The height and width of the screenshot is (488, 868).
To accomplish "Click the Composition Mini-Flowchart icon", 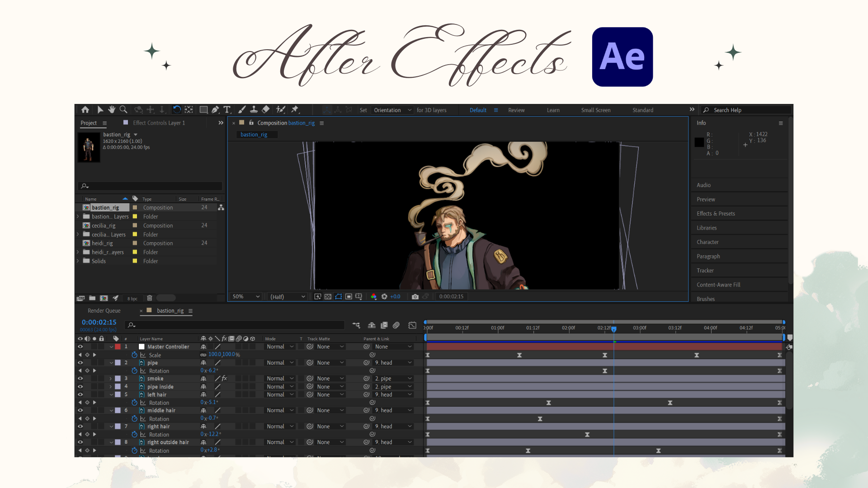I will point(356,325).
